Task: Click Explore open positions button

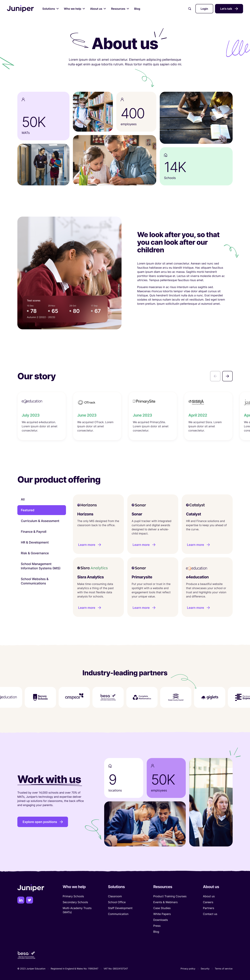Action: point(42,822)
